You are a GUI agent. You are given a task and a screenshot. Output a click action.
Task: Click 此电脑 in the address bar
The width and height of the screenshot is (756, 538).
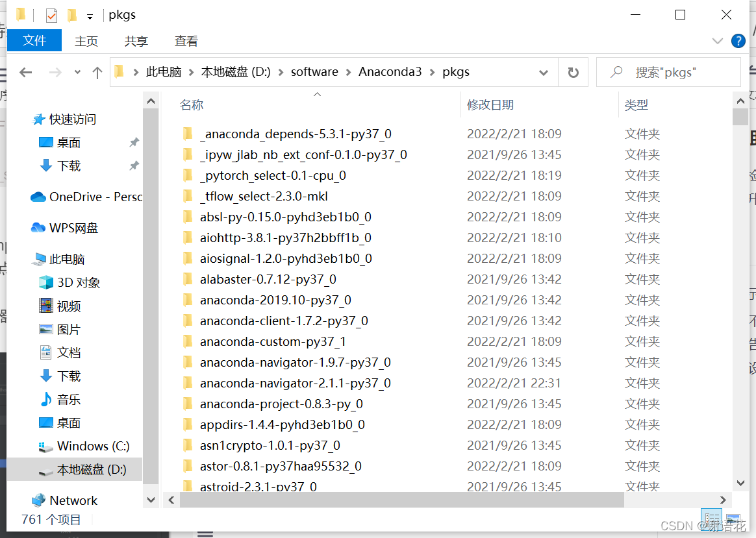point(164,72)
